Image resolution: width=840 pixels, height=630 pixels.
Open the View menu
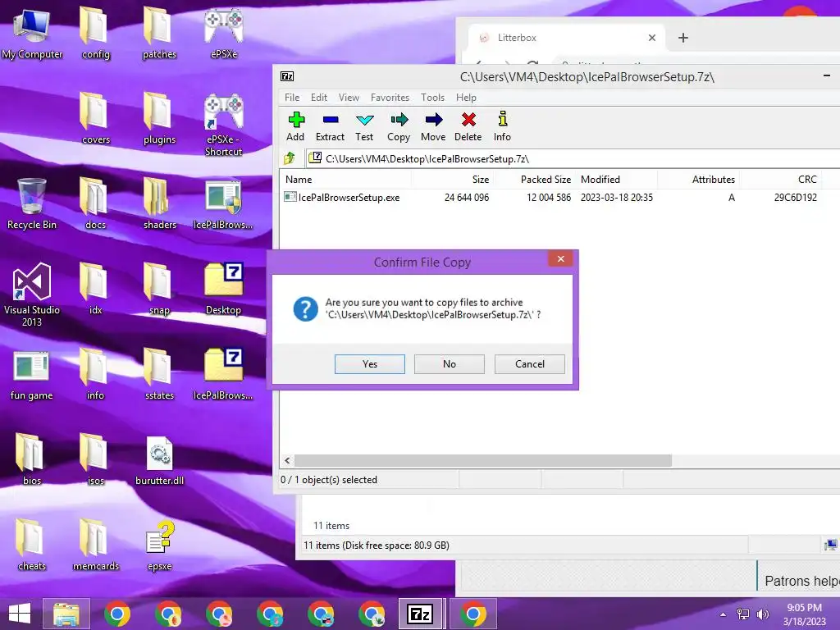tap(349, 98)
